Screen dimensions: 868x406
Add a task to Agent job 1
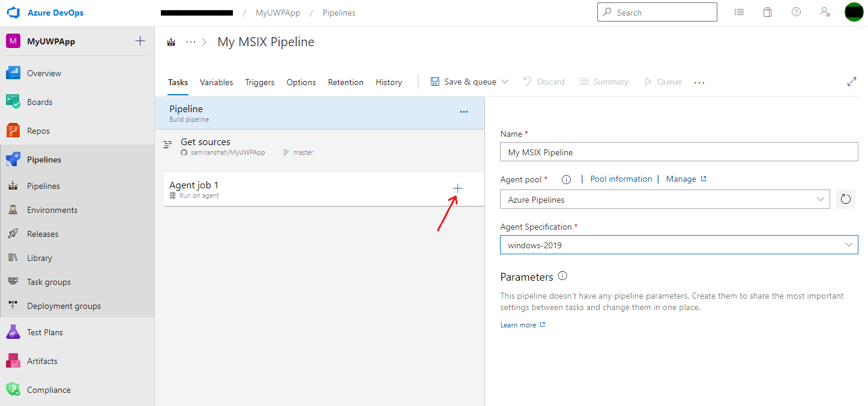tap(457, 189)
